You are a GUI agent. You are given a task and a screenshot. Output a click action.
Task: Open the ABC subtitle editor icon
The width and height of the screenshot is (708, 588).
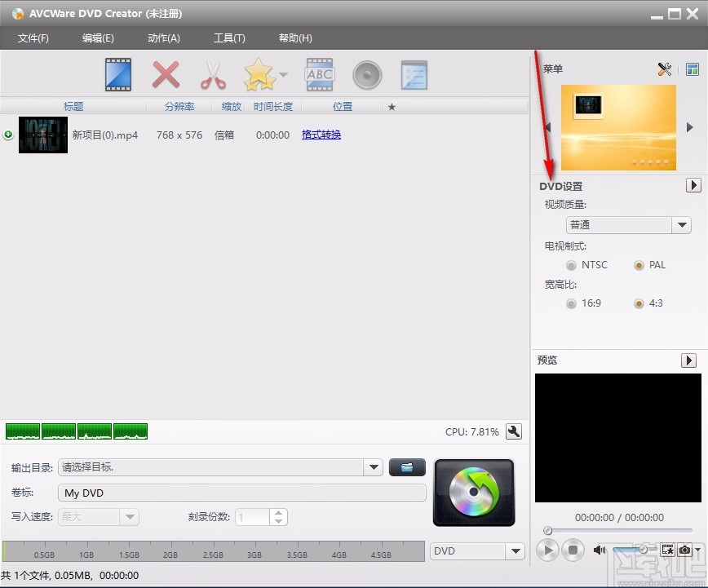tap(319, 74)
